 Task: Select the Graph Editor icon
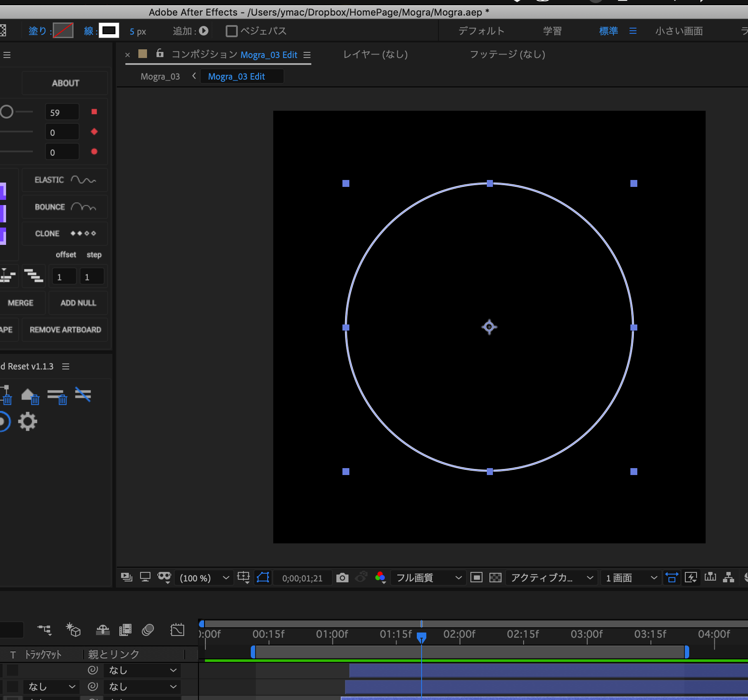click(x=177, y=630)
